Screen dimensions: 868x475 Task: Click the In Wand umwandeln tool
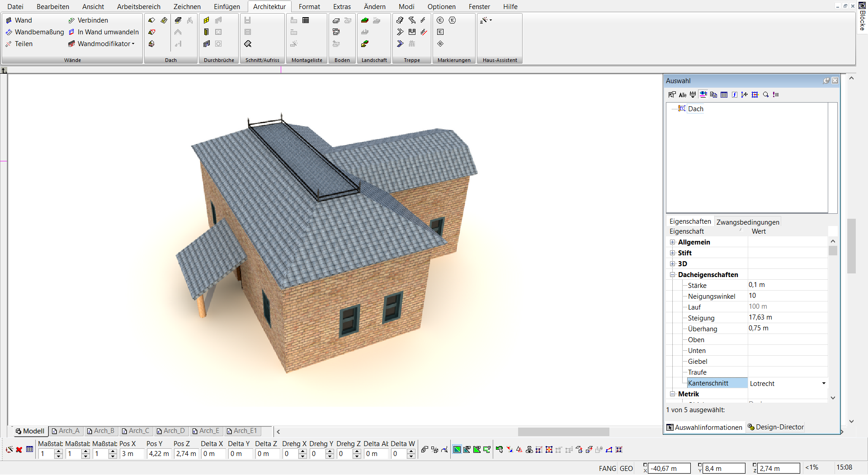[104, 32]
